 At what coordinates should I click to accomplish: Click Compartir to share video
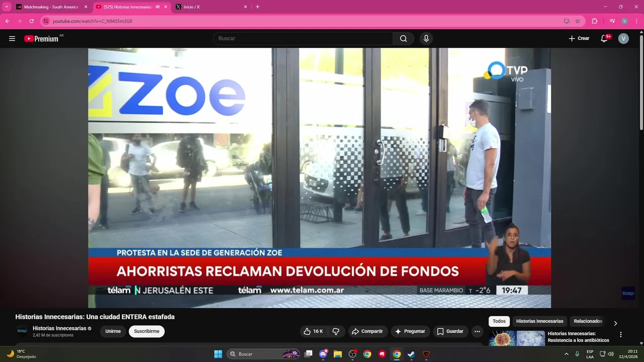367,331
